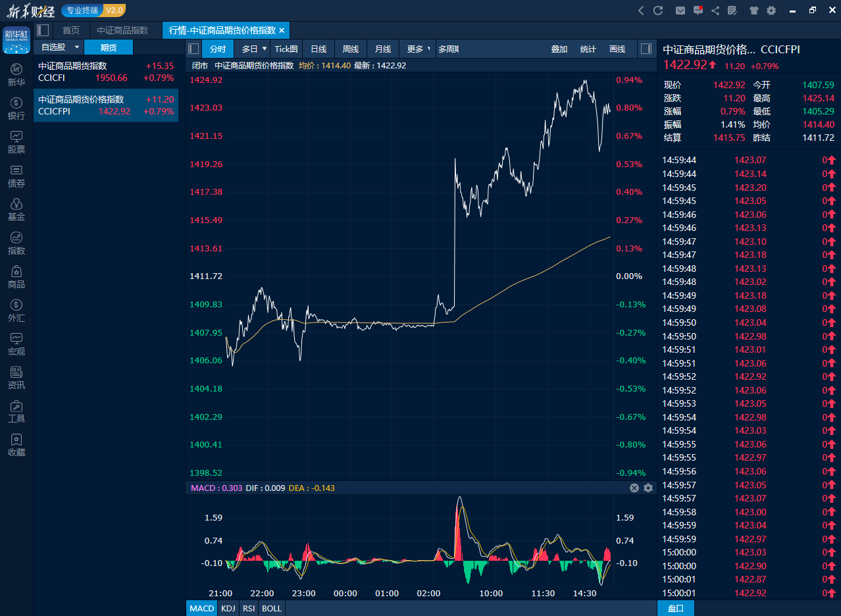The width and height of the screenshot is (841, 616).
Task: Open the 外汇 forex sidebar icon
Action: tap(16, 311)
